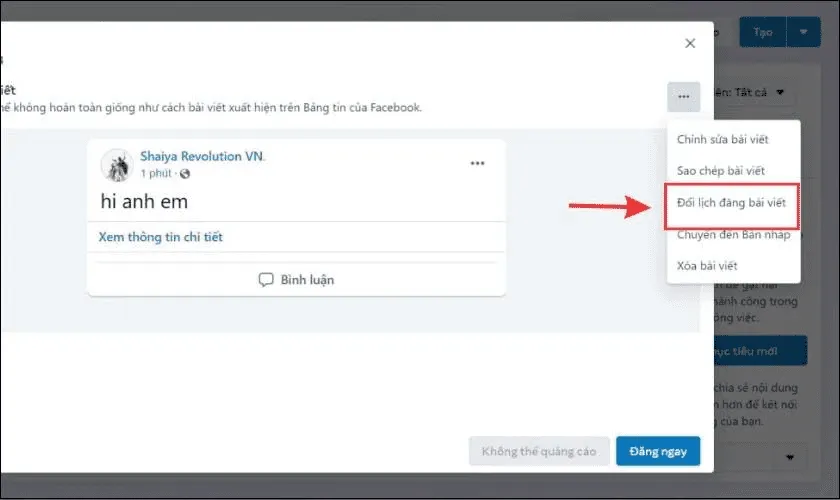Open the three-dot menu inside post card
Image resolution: width=840 pixels, height=500 pixels.
(477, 163)
